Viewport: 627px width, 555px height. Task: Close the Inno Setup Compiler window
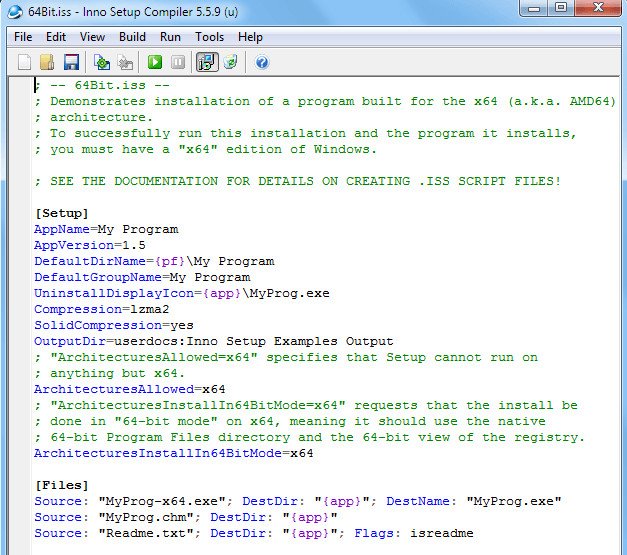(599, 8)
